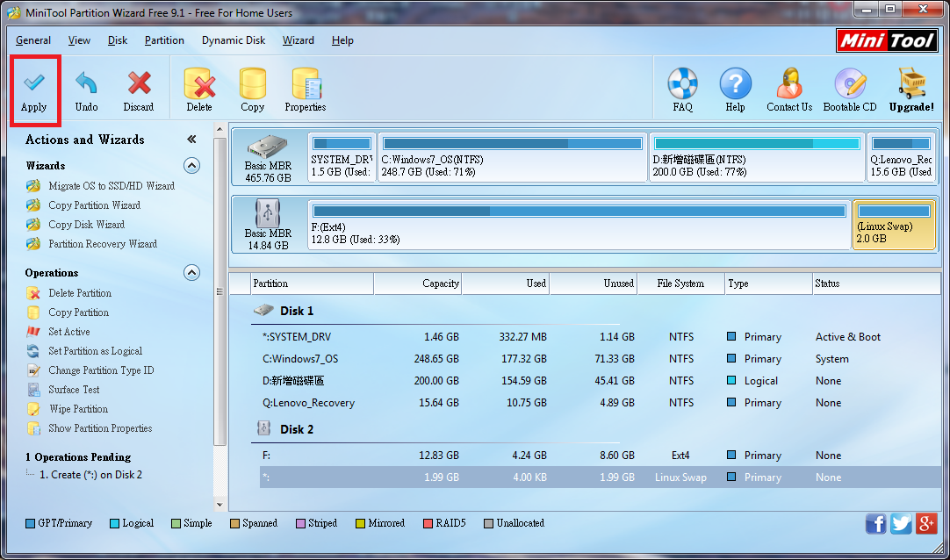Click the Copy toolbar icon
The width and height of the screenshot is (950, 560).
point(252,90)
